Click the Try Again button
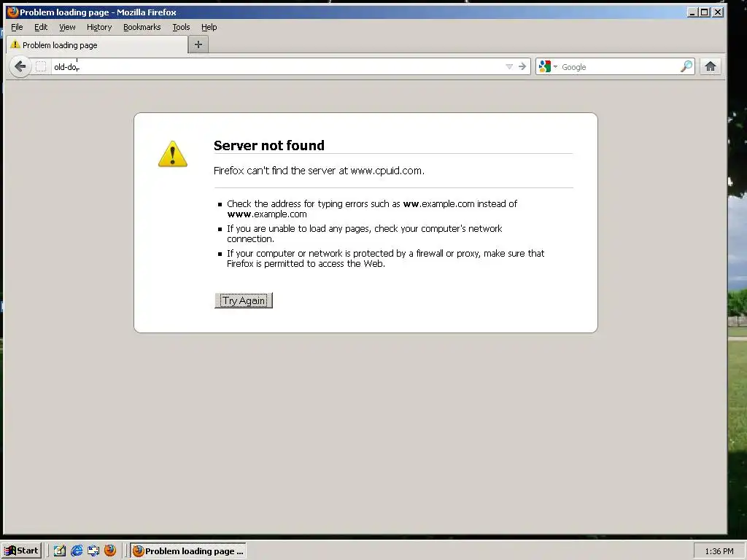The width and height of the screenshot is (747, 560). (x=244, y=300)
